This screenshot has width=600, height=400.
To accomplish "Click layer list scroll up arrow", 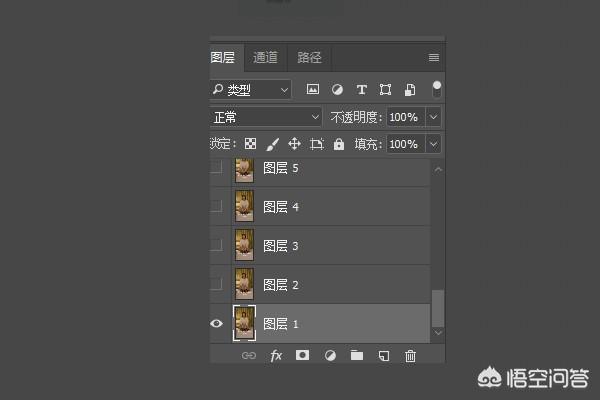I will click(x=438, y=169).
